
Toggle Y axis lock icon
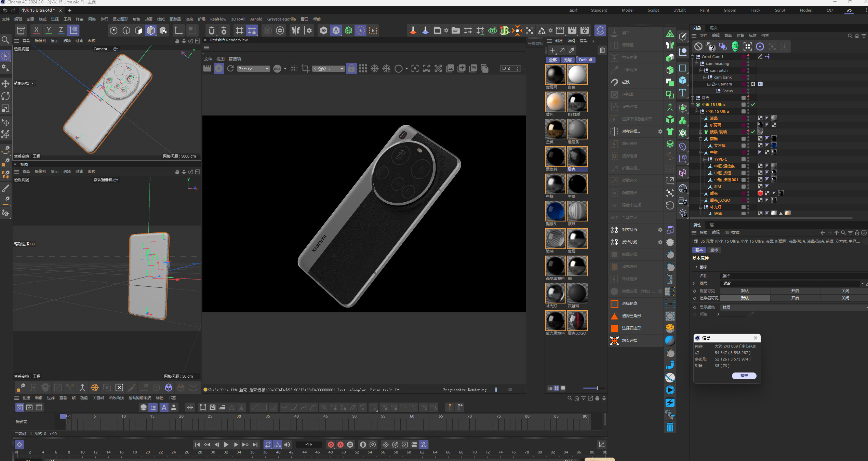click(49, 30)
